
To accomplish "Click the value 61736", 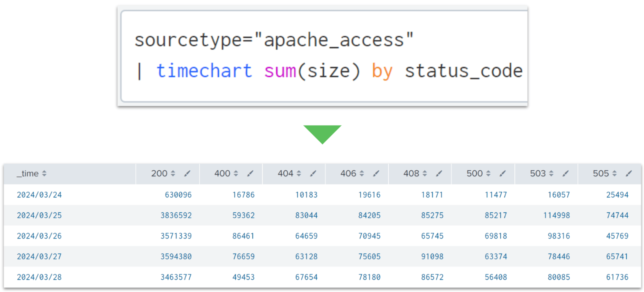I will click(617, 277).
